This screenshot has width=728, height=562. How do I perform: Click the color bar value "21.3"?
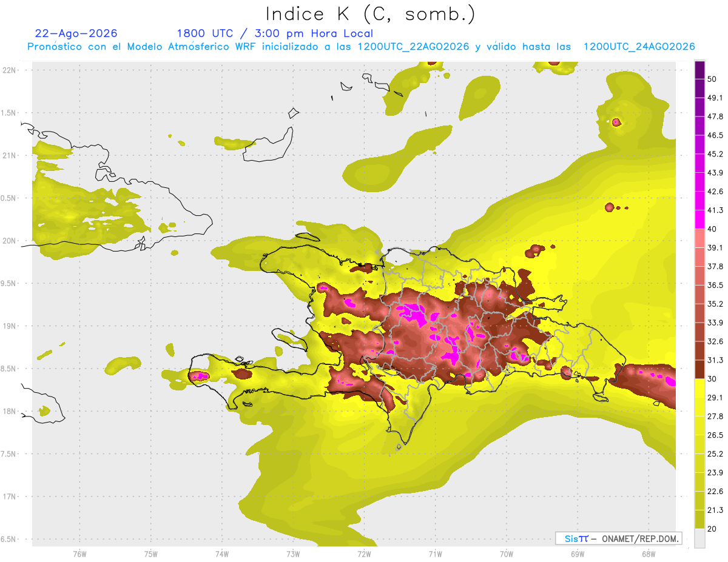point(715,510)
